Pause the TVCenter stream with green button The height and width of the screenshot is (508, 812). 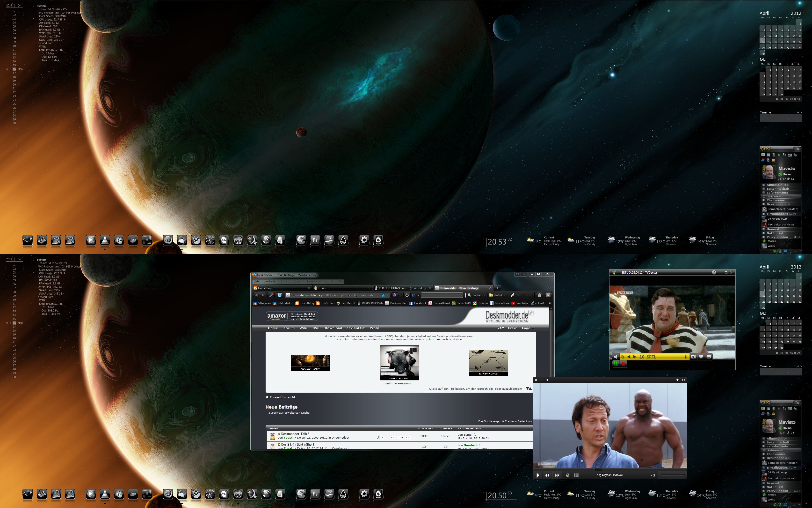(616, 364)
